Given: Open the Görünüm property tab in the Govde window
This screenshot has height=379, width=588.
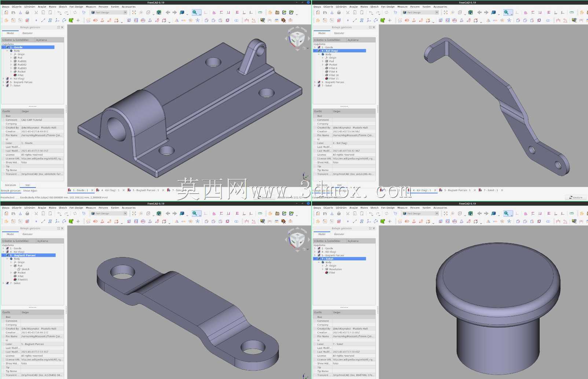Looking at the screenshot, I should pyautogui.click(x=10, y=185).
